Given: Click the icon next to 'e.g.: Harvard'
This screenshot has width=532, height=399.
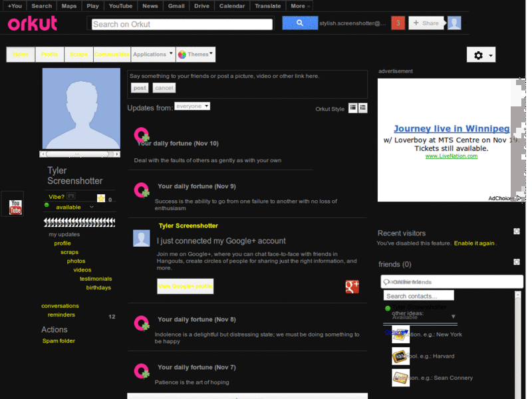Looking at the screenshot, I should click(400, 356).
